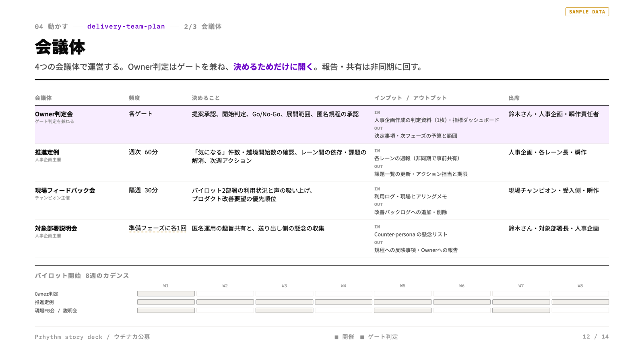The width and height of the screenshot is (644, 362).
Task: Click 各レーンの週報 input text
Action: pyautogui.click(x=417, y=158)
